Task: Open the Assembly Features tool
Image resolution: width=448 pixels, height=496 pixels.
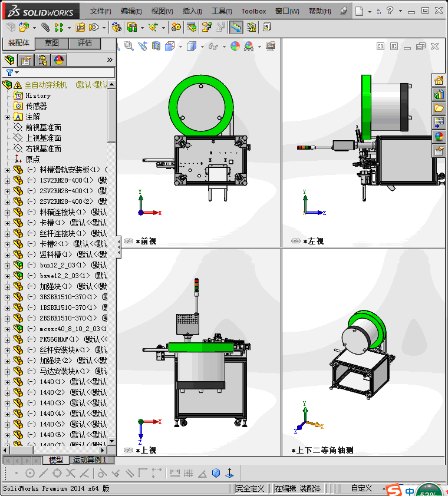Action: pyautogui.click(x=132, y=28)
